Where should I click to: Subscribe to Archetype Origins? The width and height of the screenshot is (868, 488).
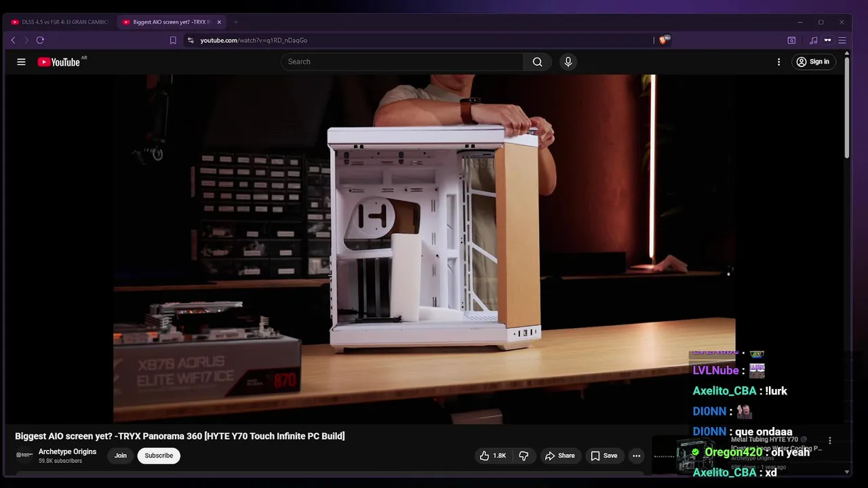tap(159, 455)
